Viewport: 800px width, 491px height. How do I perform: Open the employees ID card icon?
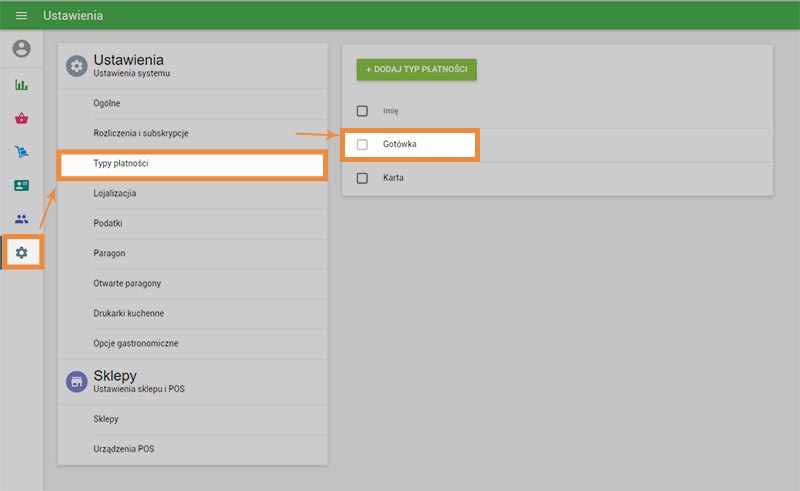21,186
